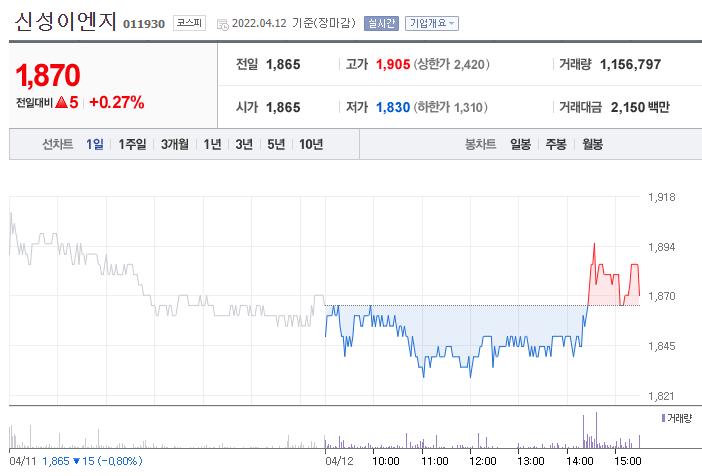Switch to 일봉 candle chart

(520, 144)
